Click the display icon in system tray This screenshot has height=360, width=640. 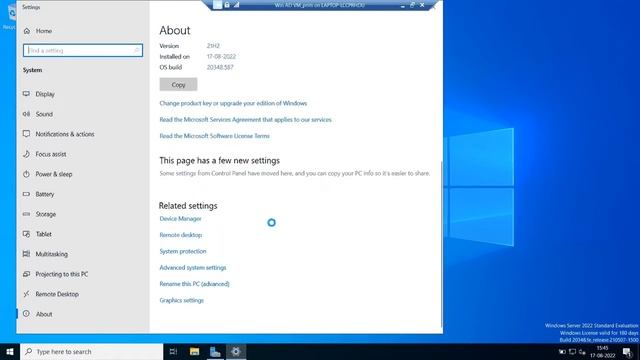(x=572, y=351)
